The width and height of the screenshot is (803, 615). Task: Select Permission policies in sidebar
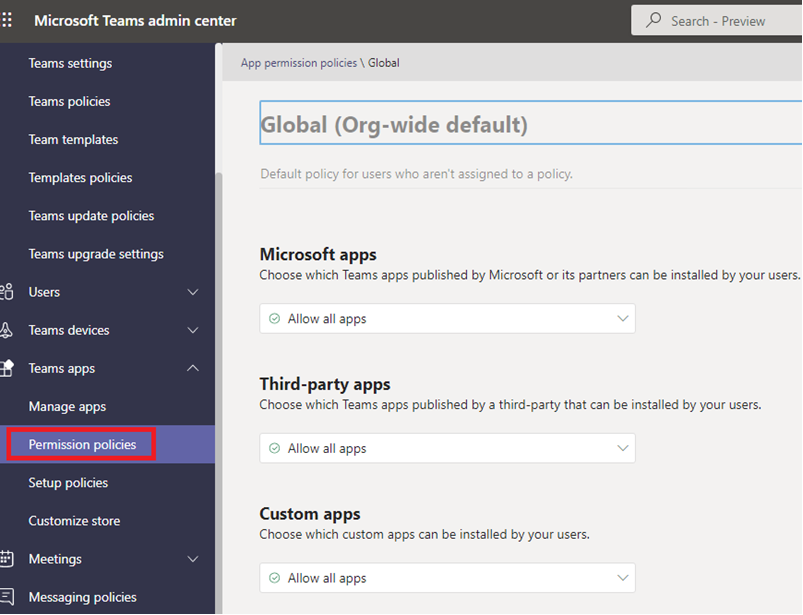click(x=82, y=444)
